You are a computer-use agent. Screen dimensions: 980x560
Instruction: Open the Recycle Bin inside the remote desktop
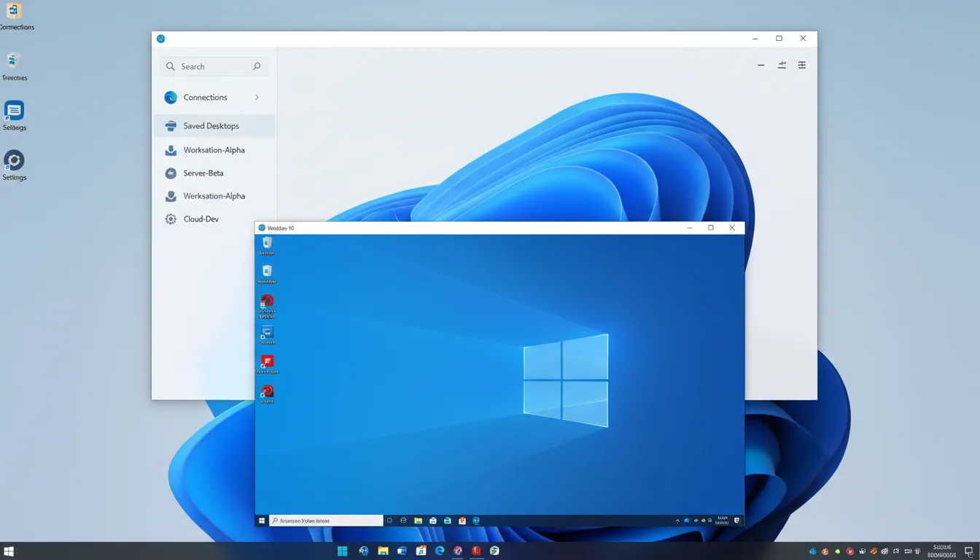tap(266, 243)
